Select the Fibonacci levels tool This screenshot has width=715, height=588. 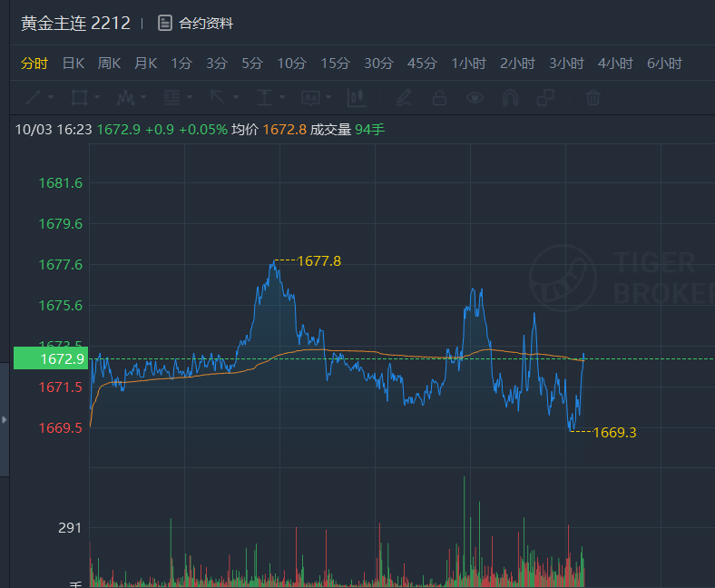point(171,97)
